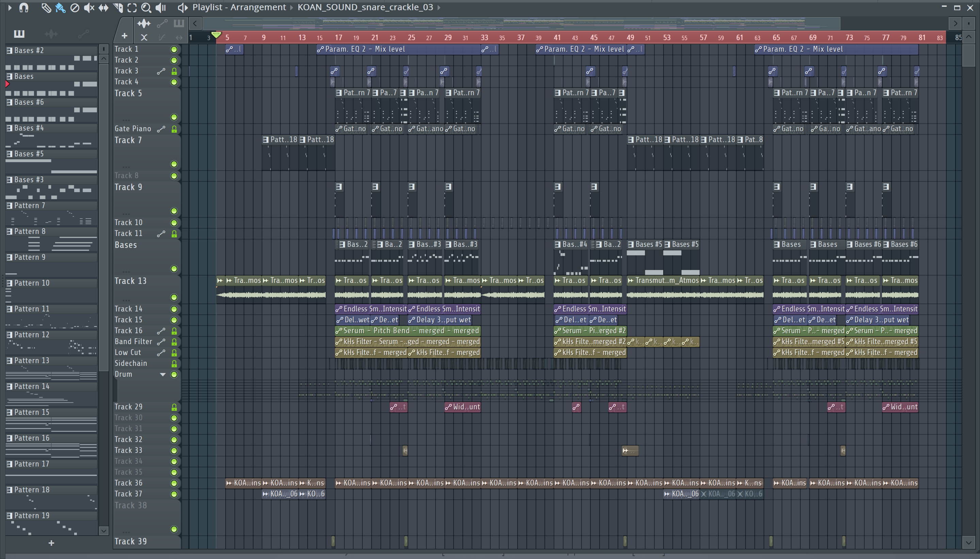
Task: Mute Track 2 with its green LED
Action: [174, 60]
